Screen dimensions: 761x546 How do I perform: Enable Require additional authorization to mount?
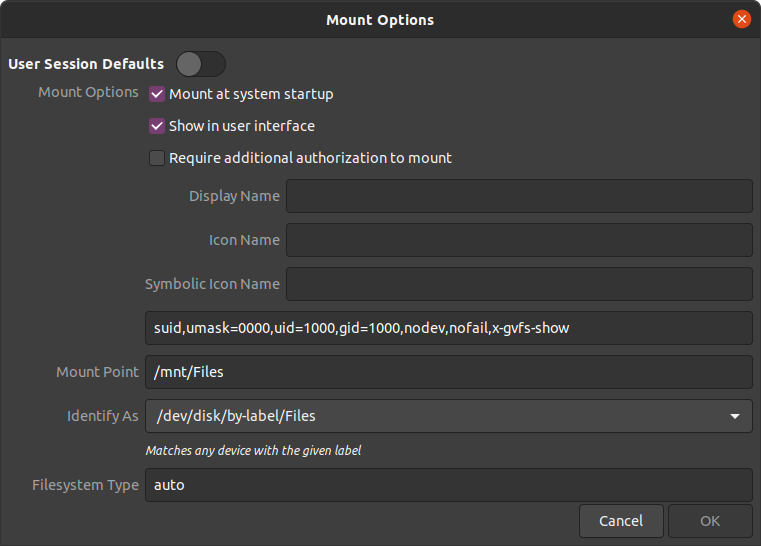click(157, 158)
